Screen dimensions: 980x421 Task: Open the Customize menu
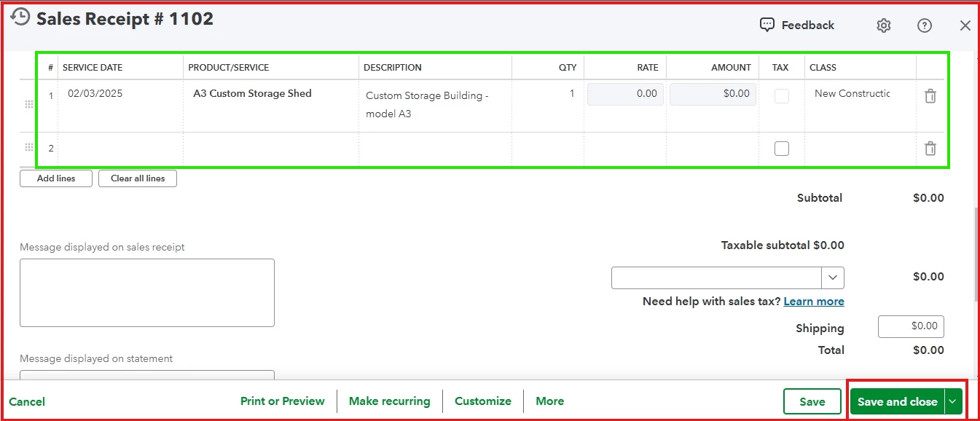pos(483,401)
